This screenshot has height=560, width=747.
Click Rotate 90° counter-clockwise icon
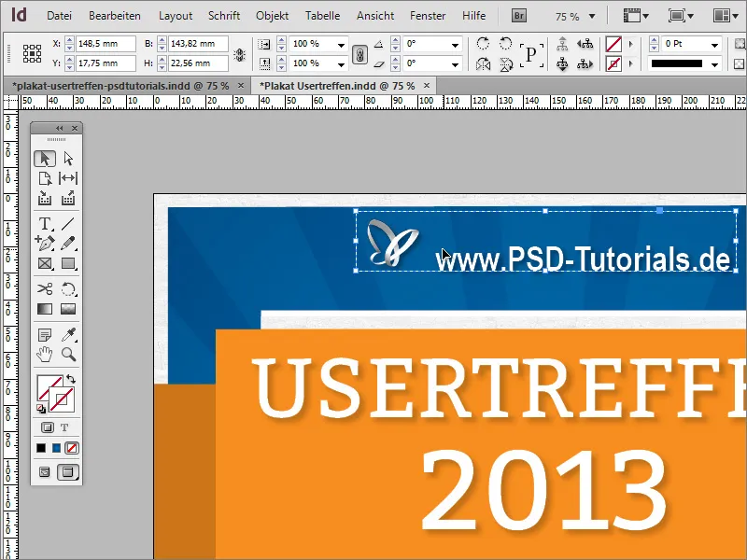point(505,44)
